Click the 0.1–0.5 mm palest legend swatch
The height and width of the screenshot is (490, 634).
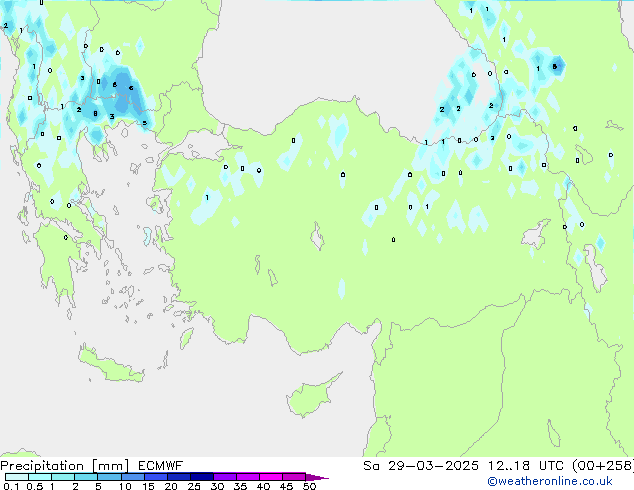click(x=17, y=477)
